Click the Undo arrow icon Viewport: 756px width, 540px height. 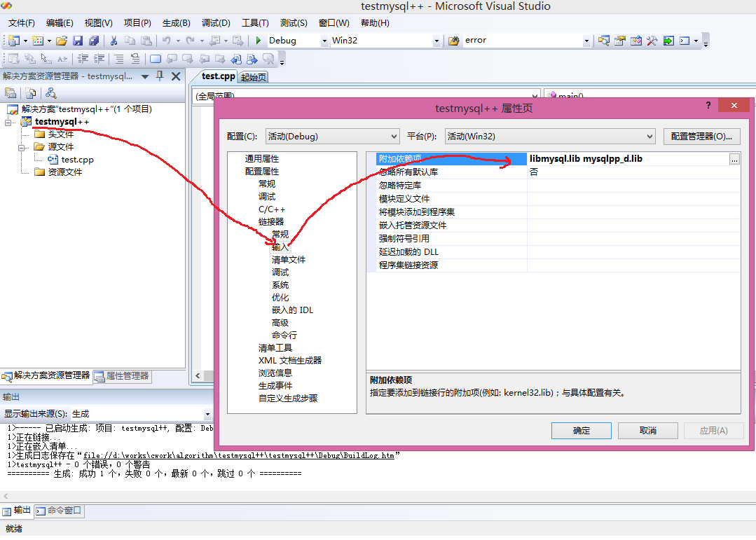166,41
